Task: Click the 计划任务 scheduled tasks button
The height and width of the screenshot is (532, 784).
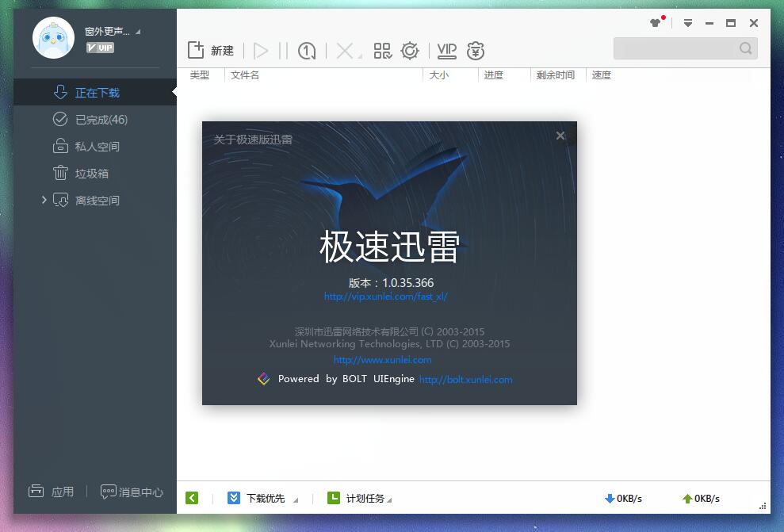Action: pos(355,498)
